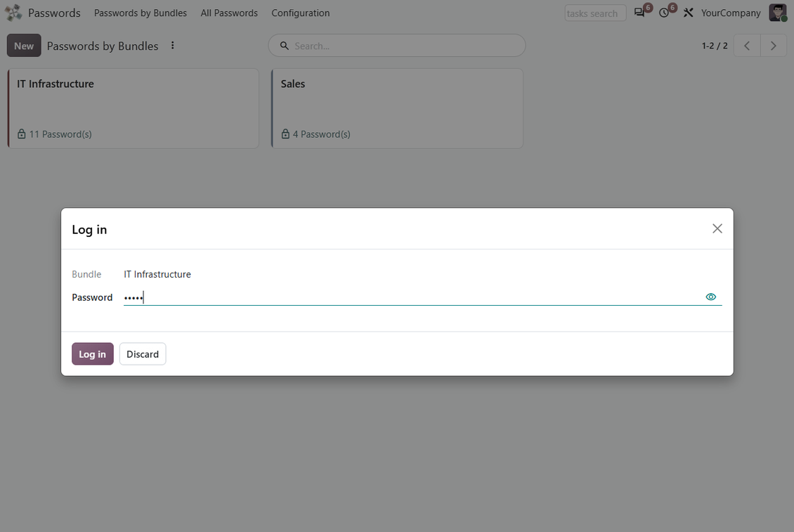Open the messages conversations icon
The image size is (794, 532).
(639, 13)
